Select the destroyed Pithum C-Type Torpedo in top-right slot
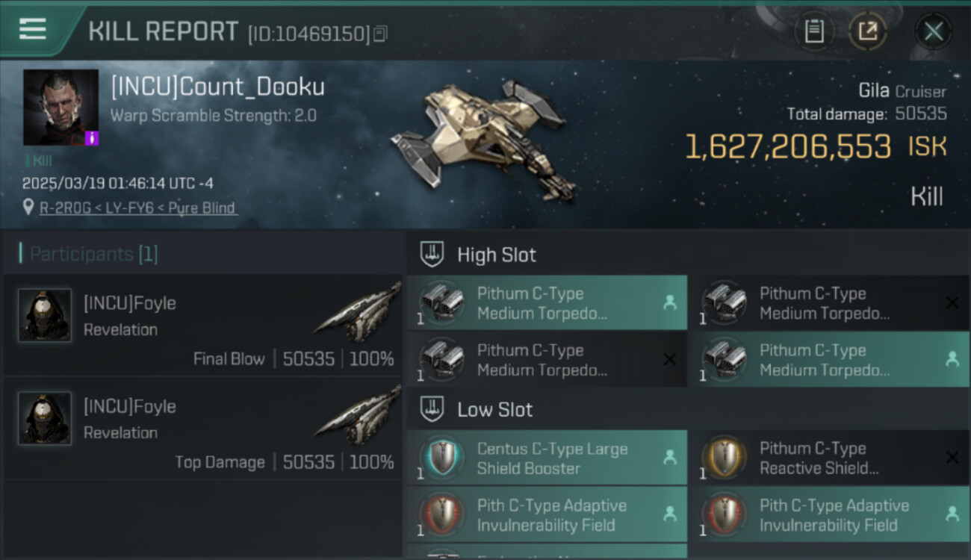 coord(829,303)
